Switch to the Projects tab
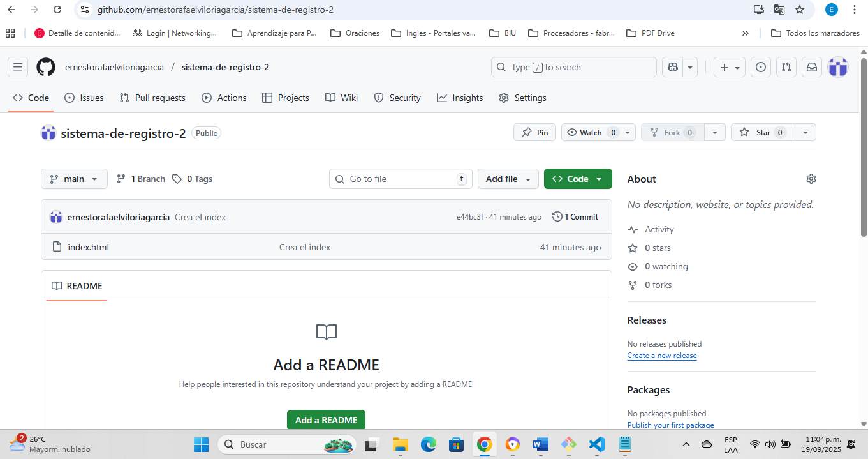 286,98
